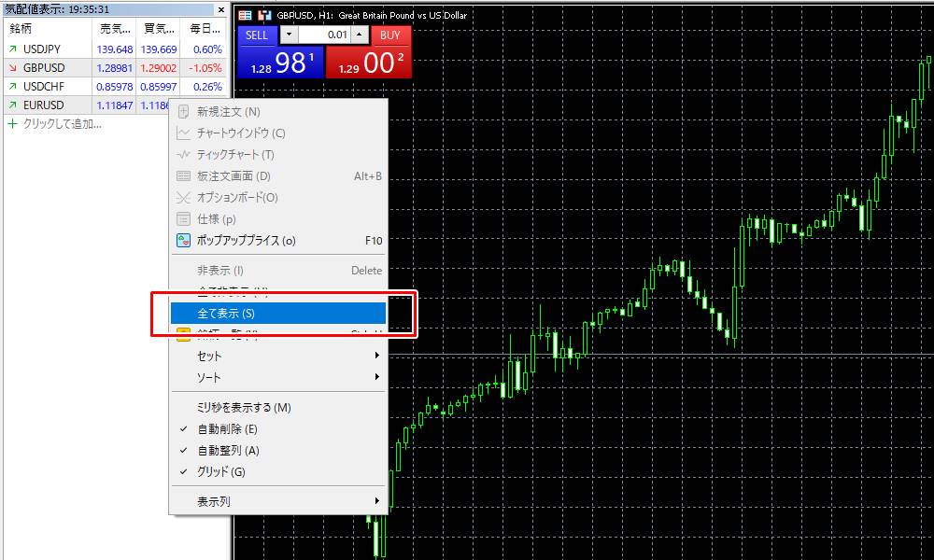Screen dimensions: 934x560
Task: Click クリックして追加 to add a symbol
Action: tap(52, 123)
